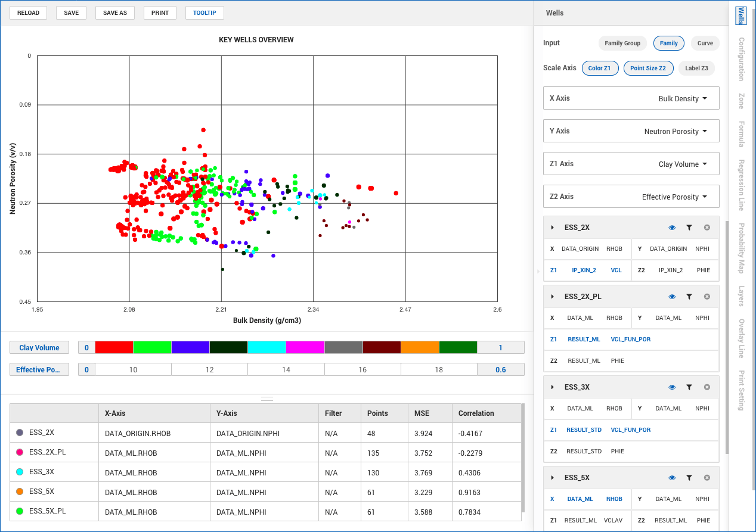Viewport: 756px width, 532px height.
Task: Open filter icon for well ESS_2X
Action: click(x=689, y=228)
